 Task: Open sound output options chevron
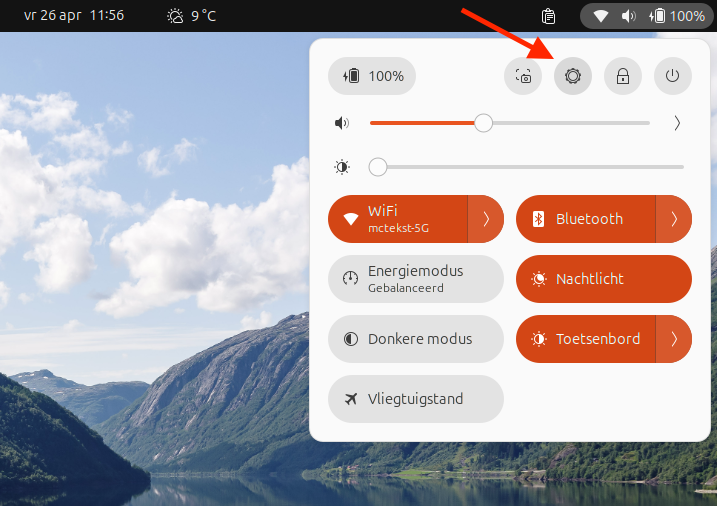pos(677,123)
